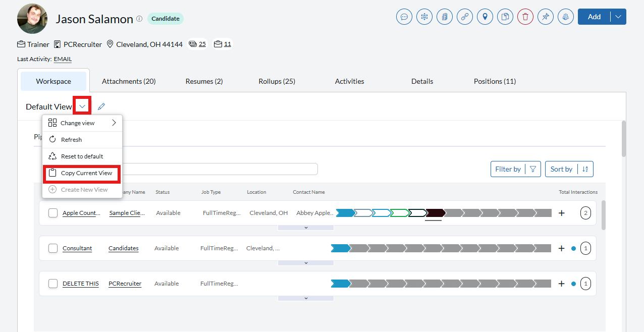Open the map location pin icon

485,17
